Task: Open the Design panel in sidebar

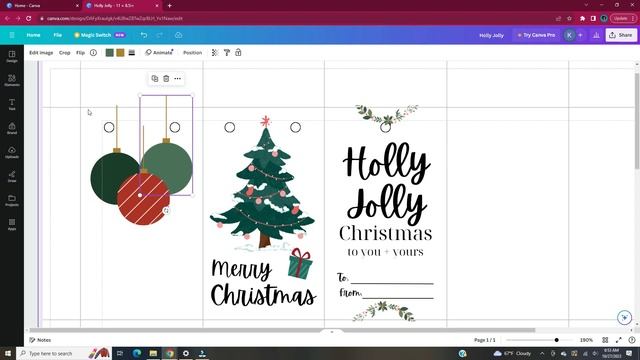Action: (12, 56)
